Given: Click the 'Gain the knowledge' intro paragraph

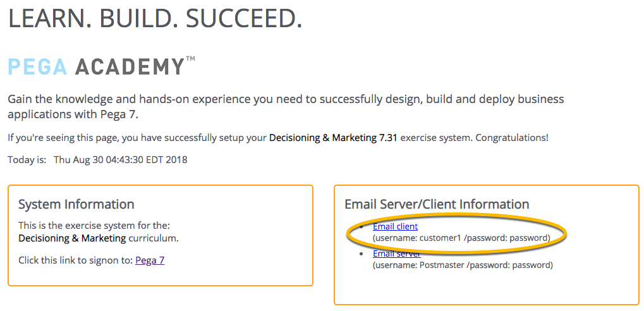Looking at the screenshot, I should [x=286, y=106].
